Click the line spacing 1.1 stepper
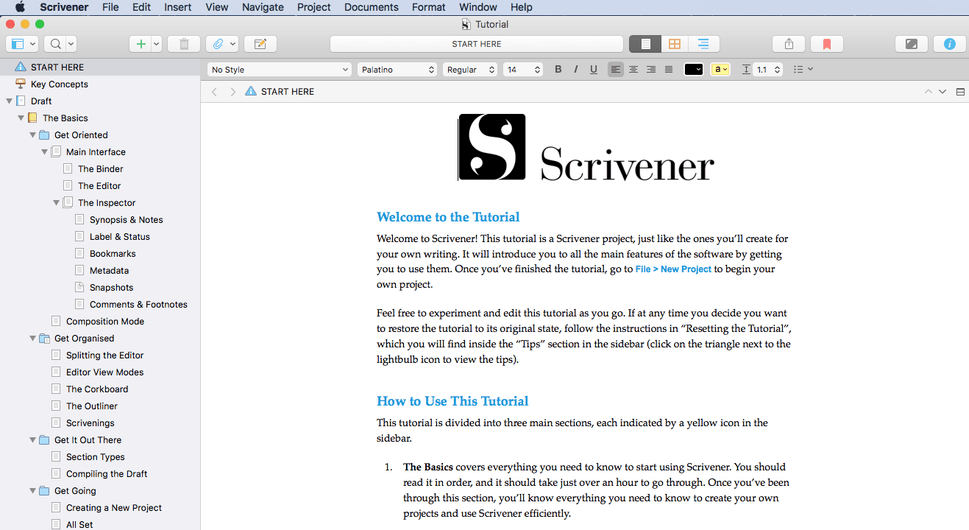This screenshot has height=530, width=969. tap(777, 70)
